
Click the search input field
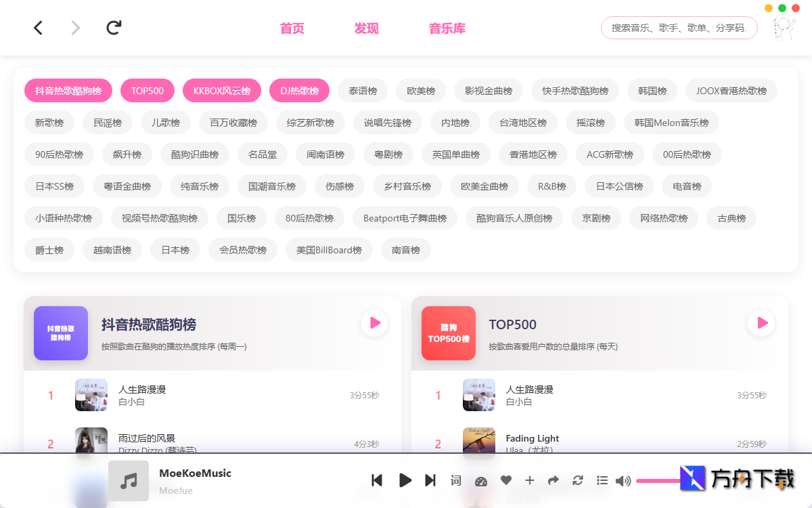click(679, 28)
